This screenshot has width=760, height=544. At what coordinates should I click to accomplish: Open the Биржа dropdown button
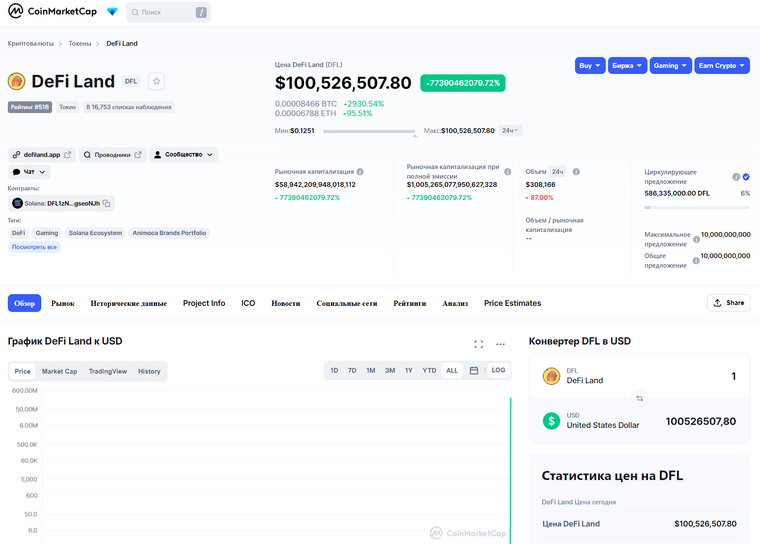[627, 65]
